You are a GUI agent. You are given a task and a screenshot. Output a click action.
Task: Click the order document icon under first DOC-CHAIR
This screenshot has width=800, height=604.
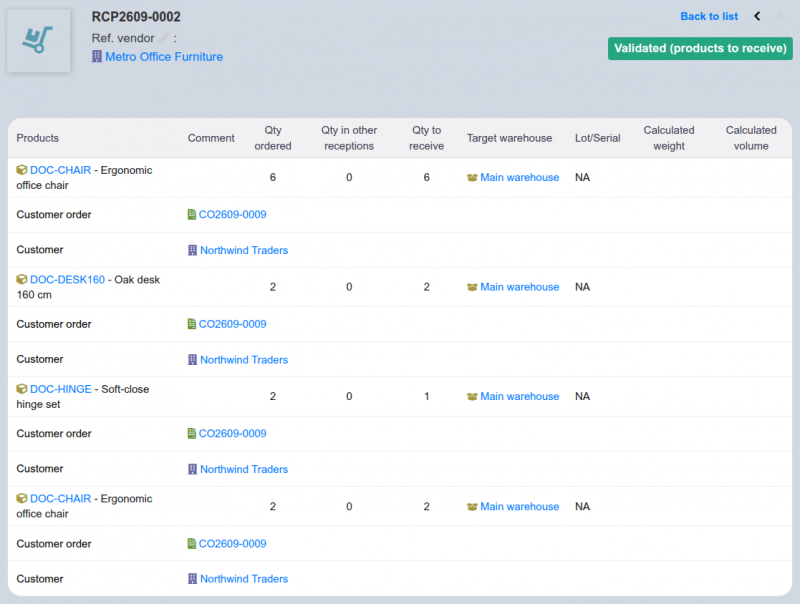tap(191, 214)
